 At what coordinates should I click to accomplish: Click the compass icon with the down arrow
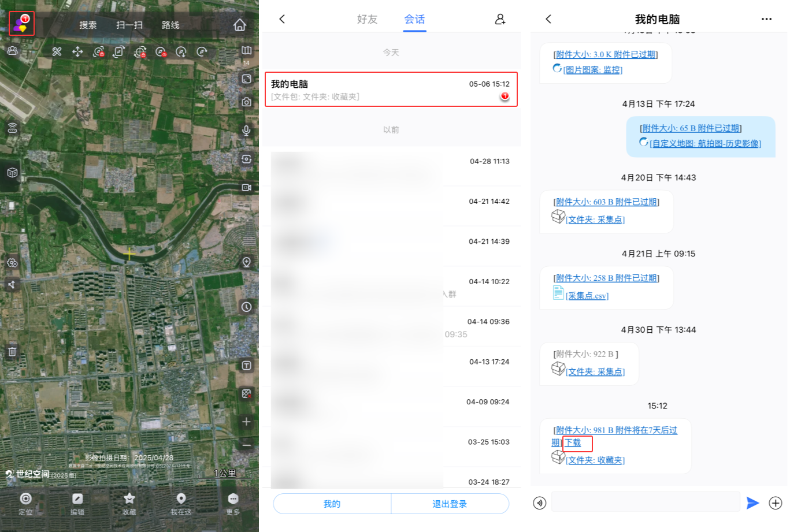tap(181, 52)
